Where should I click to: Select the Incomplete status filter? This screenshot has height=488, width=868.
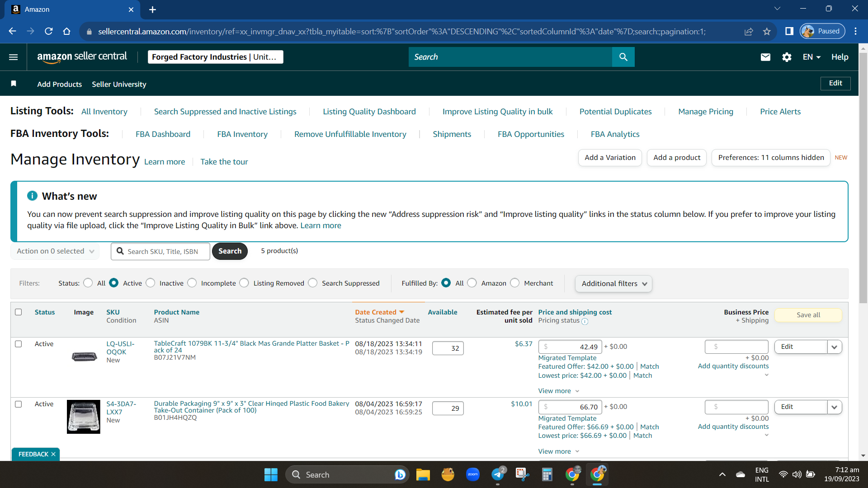[192, 283]
